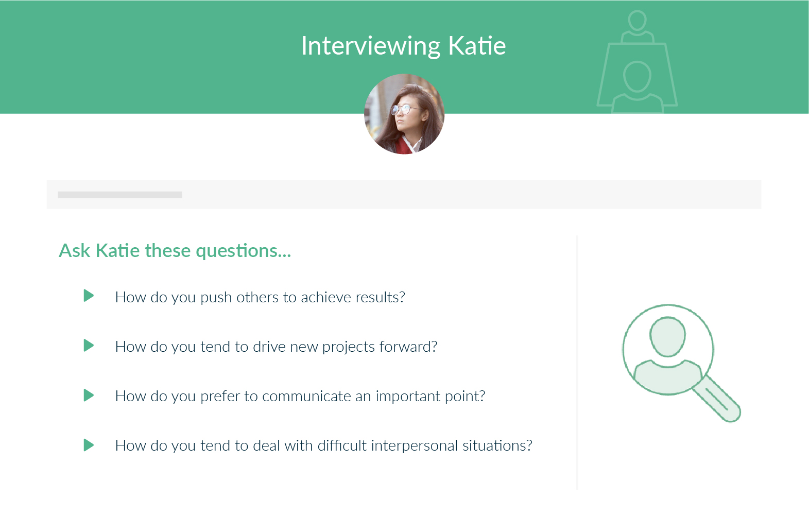Choose the prefer to communicate important point question
This screenshot has height=532, width=809.
point(300,396)
